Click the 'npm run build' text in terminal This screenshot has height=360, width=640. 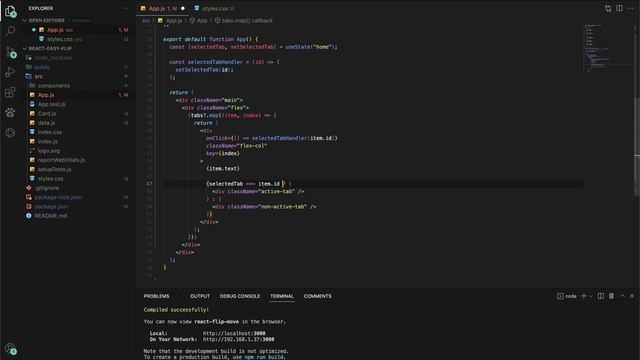pos(264,357)
